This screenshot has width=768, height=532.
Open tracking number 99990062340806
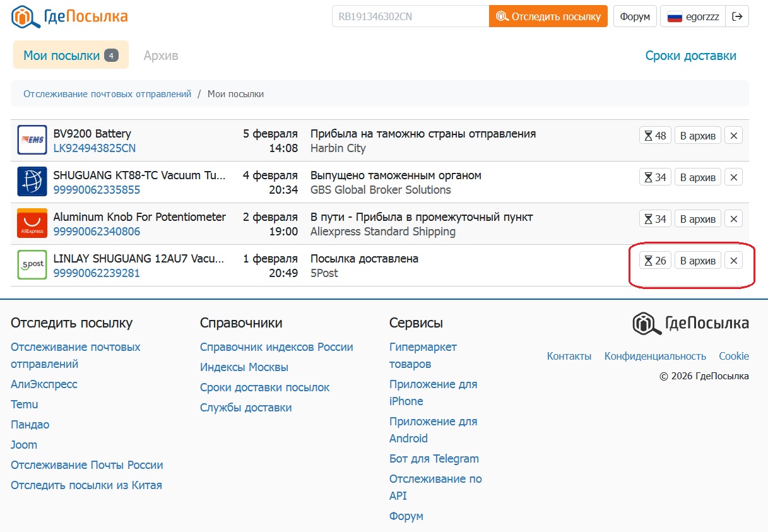click(97, 232)
